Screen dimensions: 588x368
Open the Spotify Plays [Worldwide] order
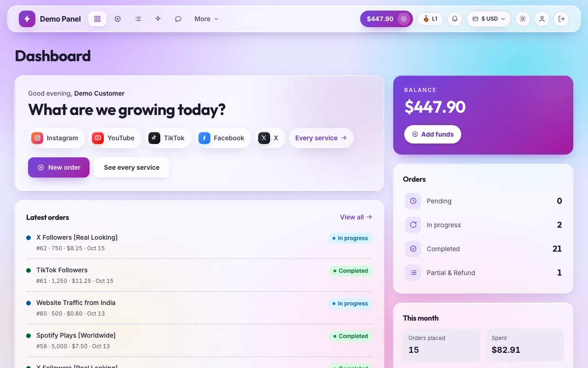(x=199, y=340)
